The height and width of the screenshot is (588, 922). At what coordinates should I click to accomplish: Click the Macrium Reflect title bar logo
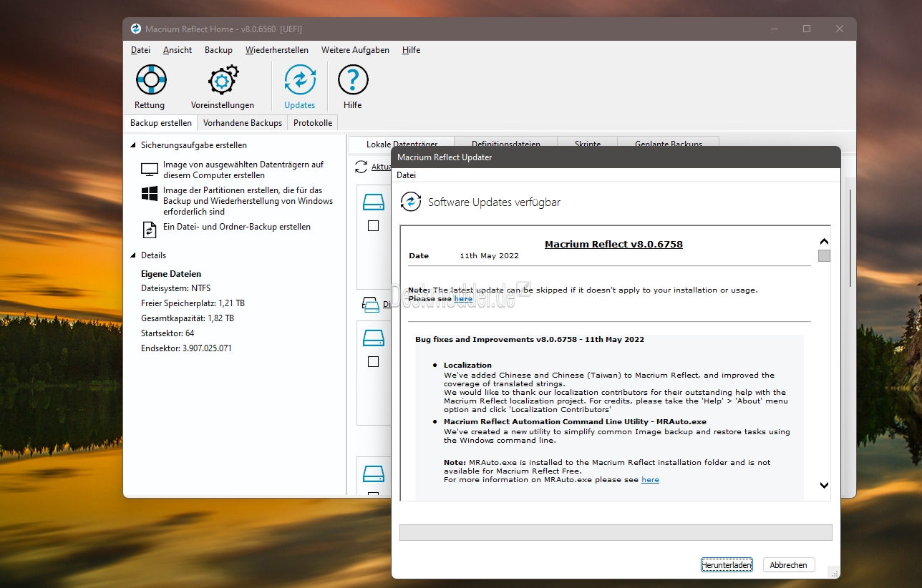pyautogui.click(x=136, y=29)
